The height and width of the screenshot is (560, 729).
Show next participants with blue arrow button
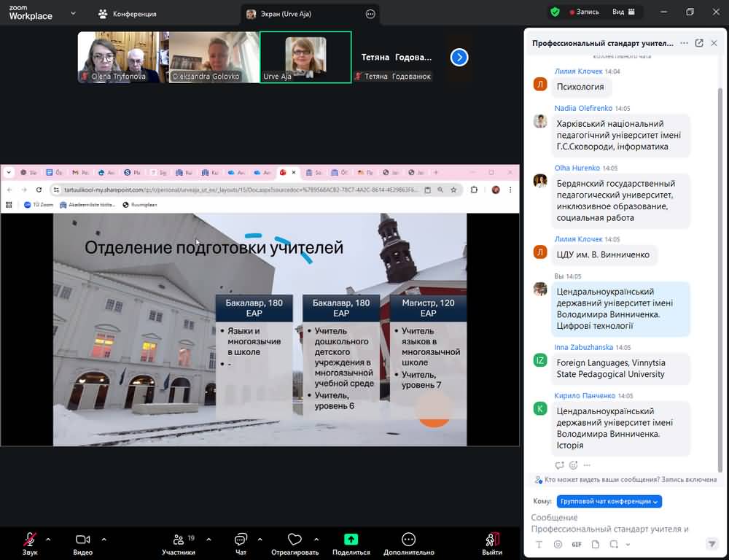pos(459,57)
